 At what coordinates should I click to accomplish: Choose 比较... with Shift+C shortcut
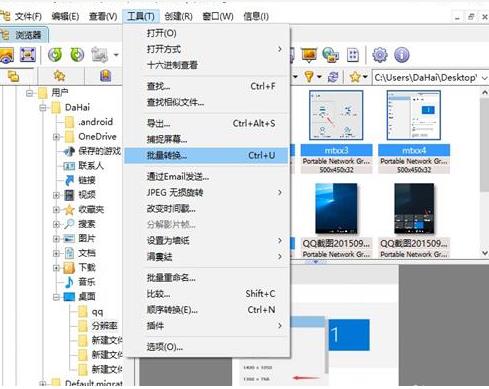click(207, 294)
